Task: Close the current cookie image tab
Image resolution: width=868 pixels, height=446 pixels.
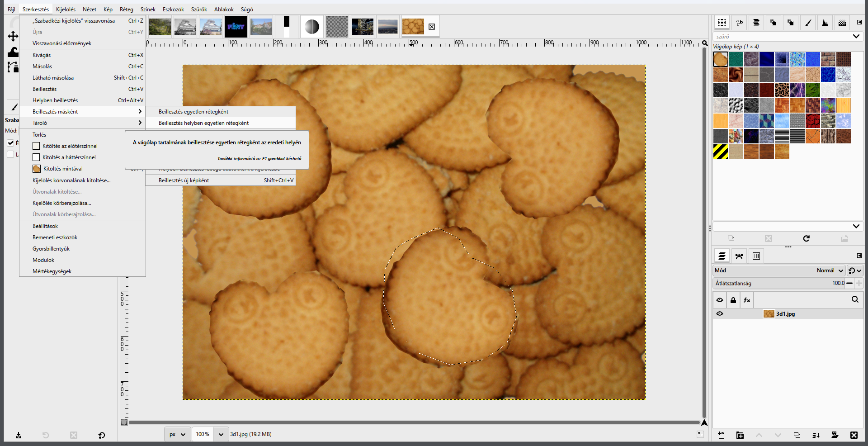Action: click(432, 27)
